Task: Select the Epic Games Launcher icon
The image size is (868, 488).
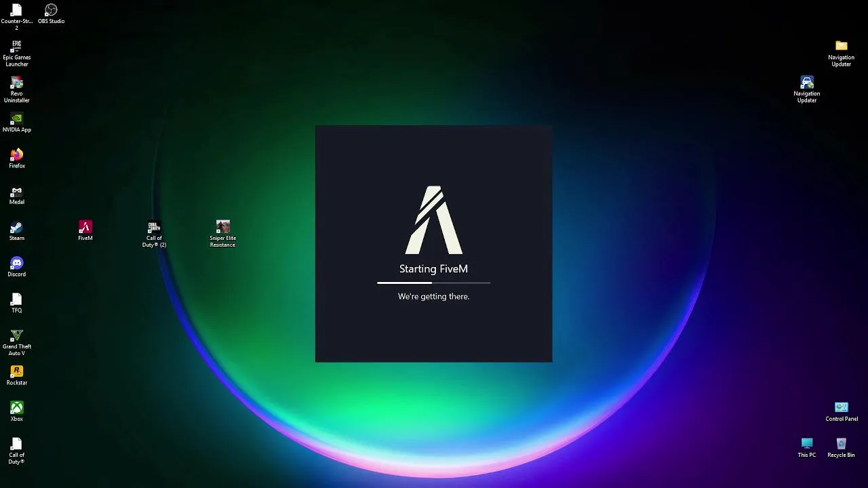Action: pyautogui.click(x=16, y=53)
